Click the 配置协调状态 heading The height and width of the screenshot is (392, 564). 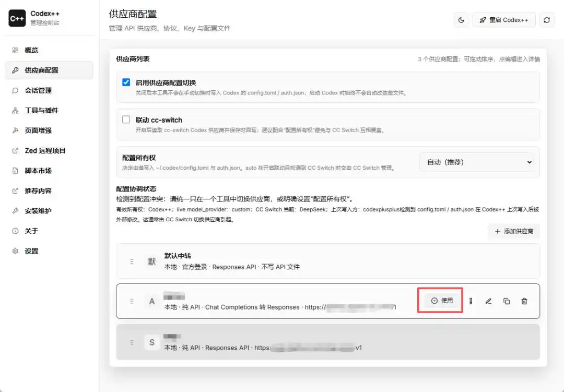(136, 189)
